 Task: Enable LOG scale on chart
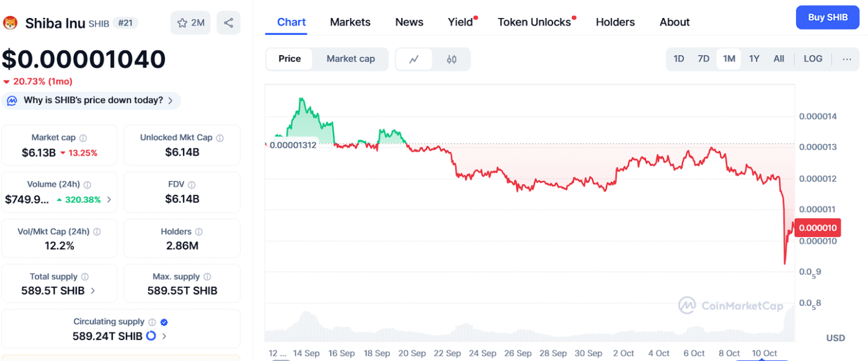813,59
